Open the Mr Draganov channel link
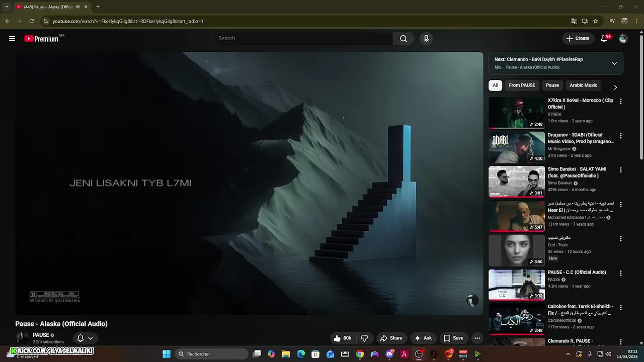The height and width of the screenshot is (362, 644). click(x=559, y=149)
